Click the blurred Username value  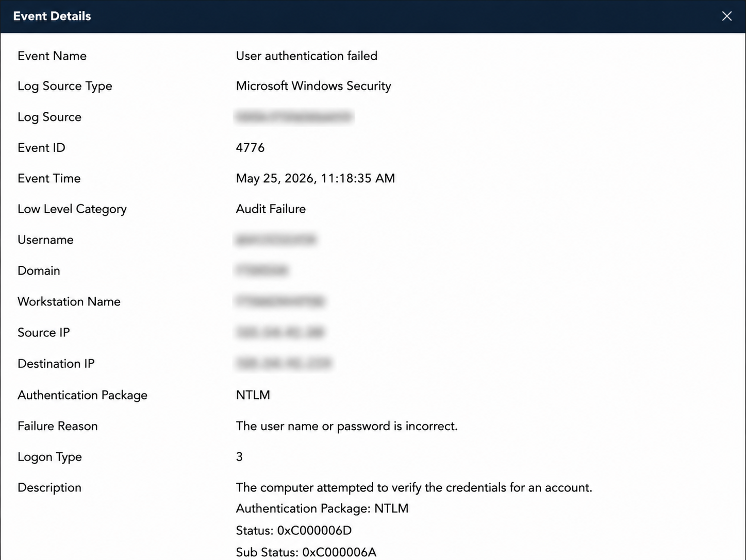(x=276, y=240)
